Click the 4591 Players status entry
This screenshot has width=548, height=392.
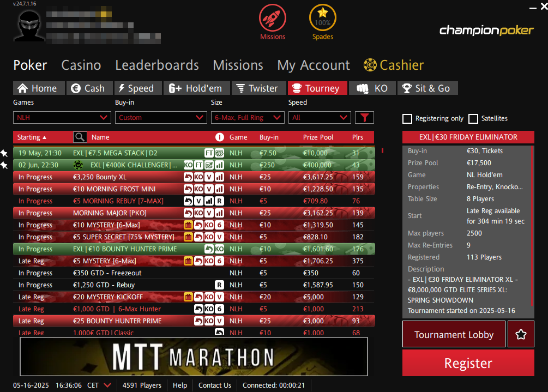click(x=142, y=385)
